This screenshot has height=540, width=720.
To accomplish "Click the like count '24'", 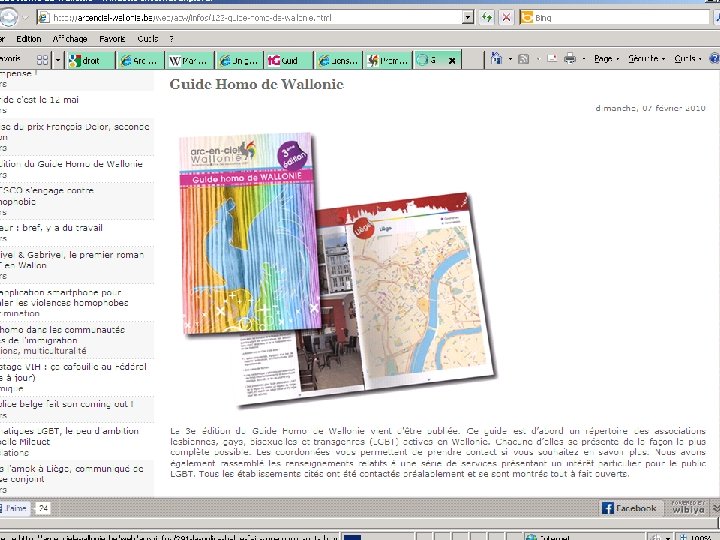I will click(43, 508).
